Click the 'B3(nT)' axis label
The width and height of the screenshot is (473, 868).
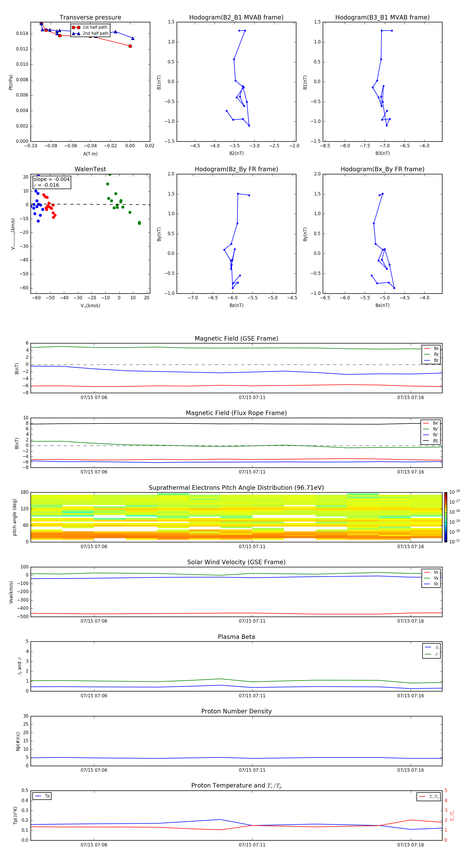pos(382,153)
